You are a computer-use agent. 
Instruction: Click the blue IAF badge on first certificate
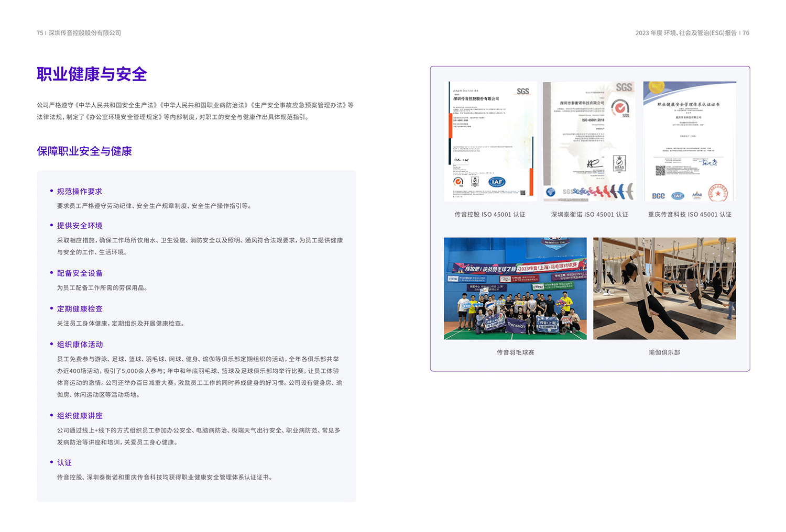pos(496,182)
